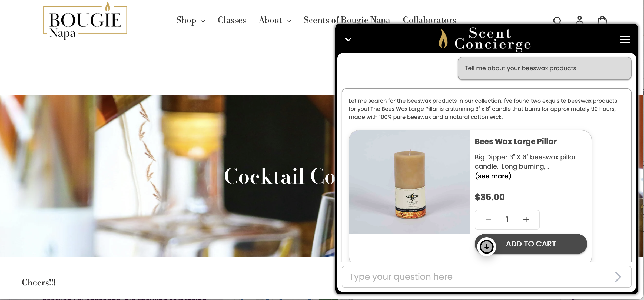
Task: Click the Scent Concierge flame logo
Action: 443,38
